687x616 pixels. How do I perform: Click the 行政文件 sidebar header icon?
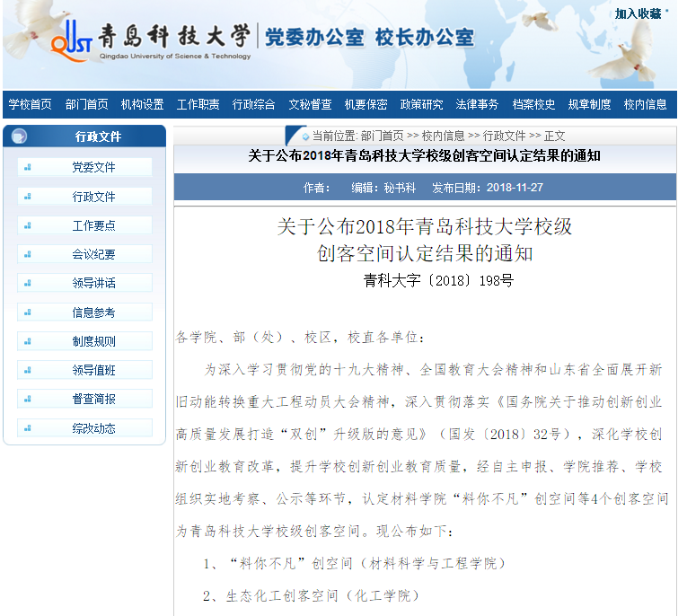coord(20,136)
